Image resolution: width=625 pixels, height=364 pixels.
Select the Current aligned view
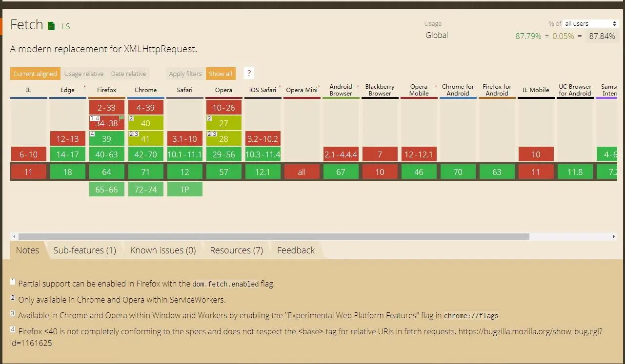click(x=35, y=74)
